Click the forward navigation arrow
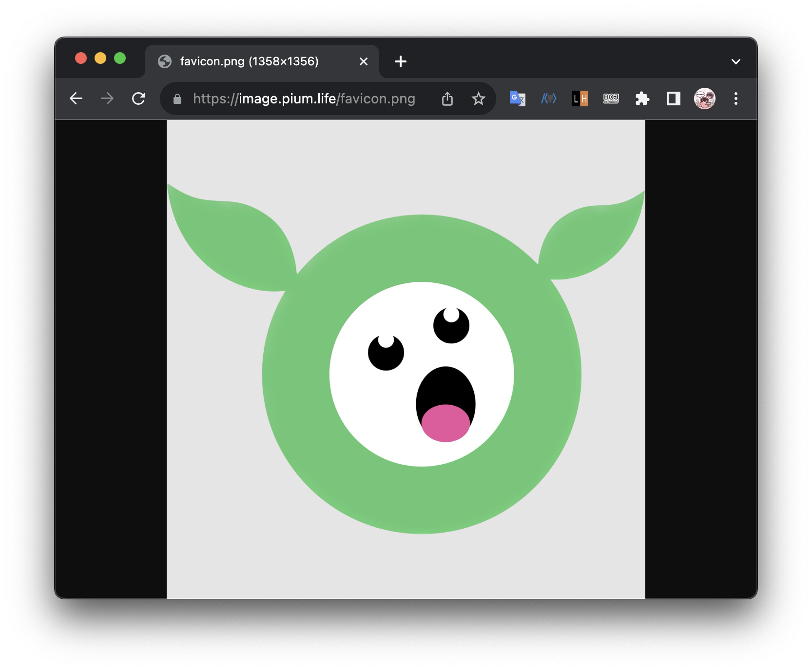 [107, 99]
